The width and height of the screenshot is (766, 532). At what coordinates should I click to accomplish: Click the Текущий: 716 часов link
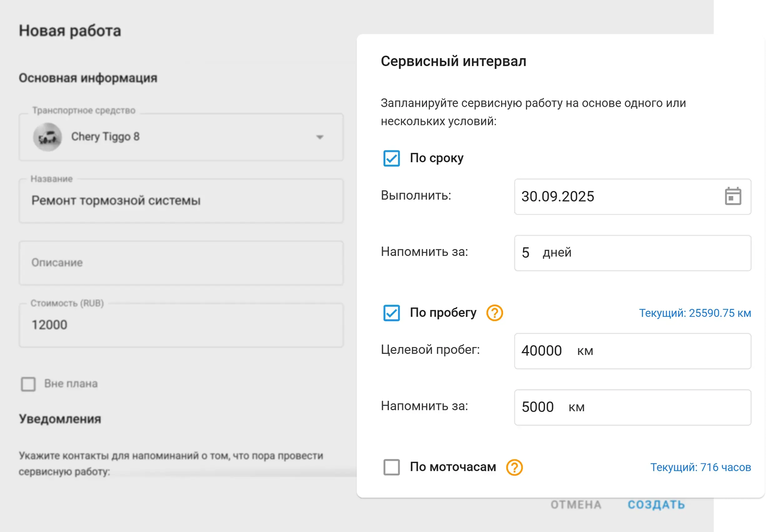coord(700,467)
